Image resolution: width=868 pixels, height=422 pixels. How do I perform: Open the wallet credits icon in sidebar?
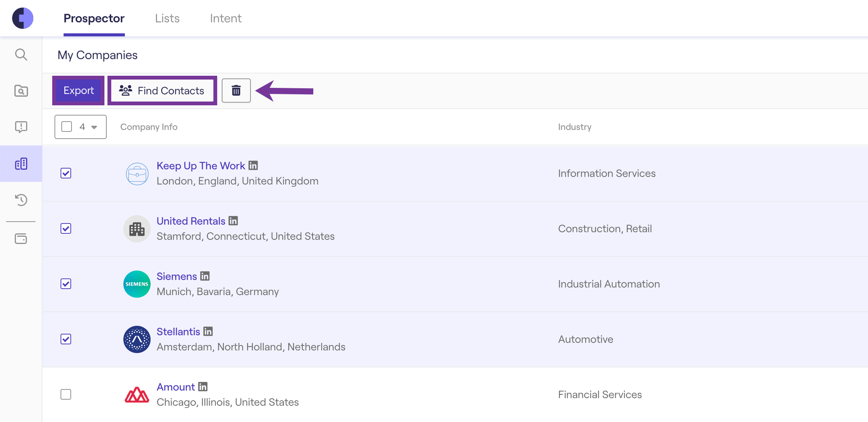point(21,239)
